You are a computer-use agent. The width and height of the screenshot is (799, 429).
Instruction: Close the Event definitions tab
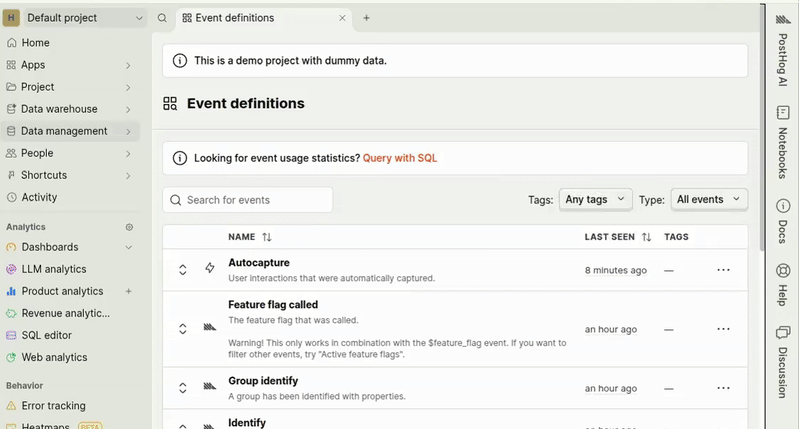coord(342,18)
